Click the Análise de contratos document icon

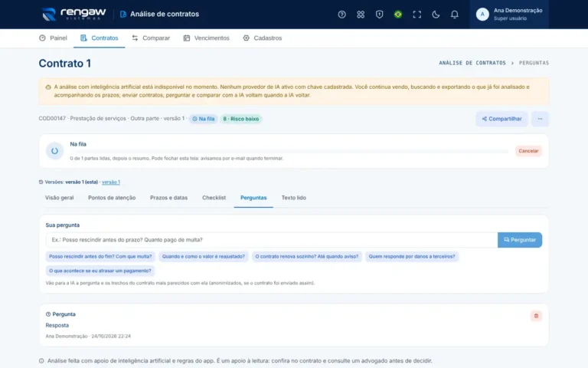click(x=123, y=15)
